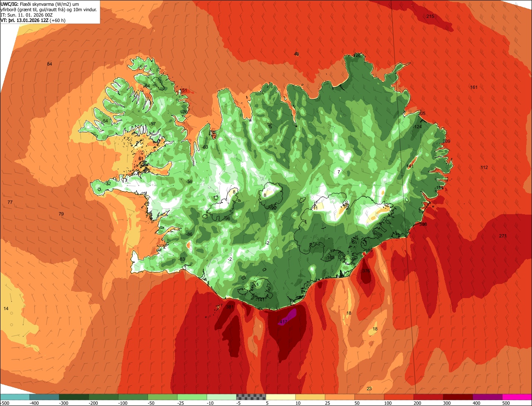Click the red swatch between 200 and 300

428,397
